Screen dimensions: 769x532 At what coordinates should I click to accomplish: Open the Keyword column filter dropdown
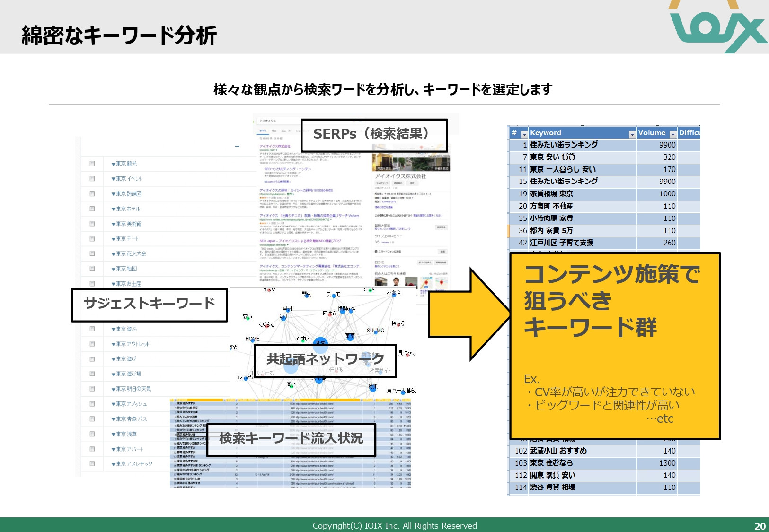[x=633, y=133]
